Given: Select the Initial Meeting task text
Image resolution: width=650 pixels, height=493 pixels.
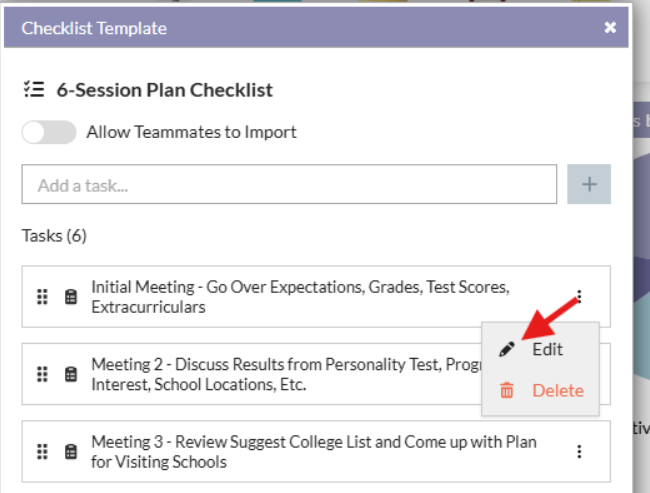Looking at the screenshot, I should 300,297.
